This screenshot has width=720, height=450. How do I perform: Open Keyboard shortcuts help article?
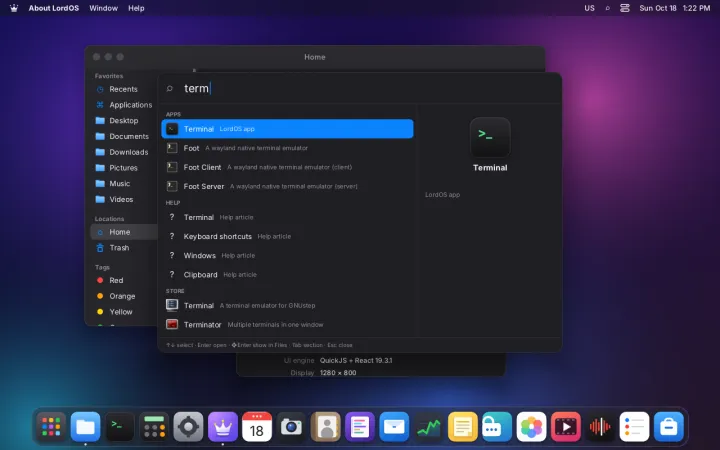[x=287, y=236]
